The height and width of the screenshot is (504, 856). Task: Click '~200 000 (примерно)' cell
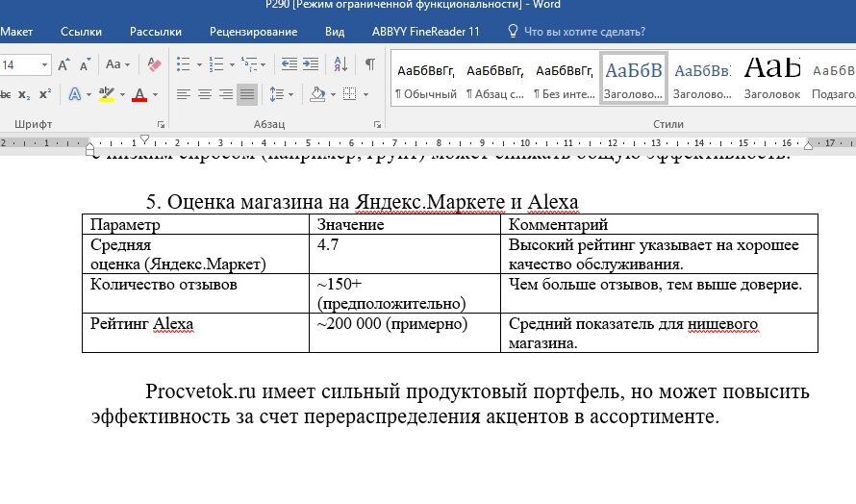coord(405,333)
